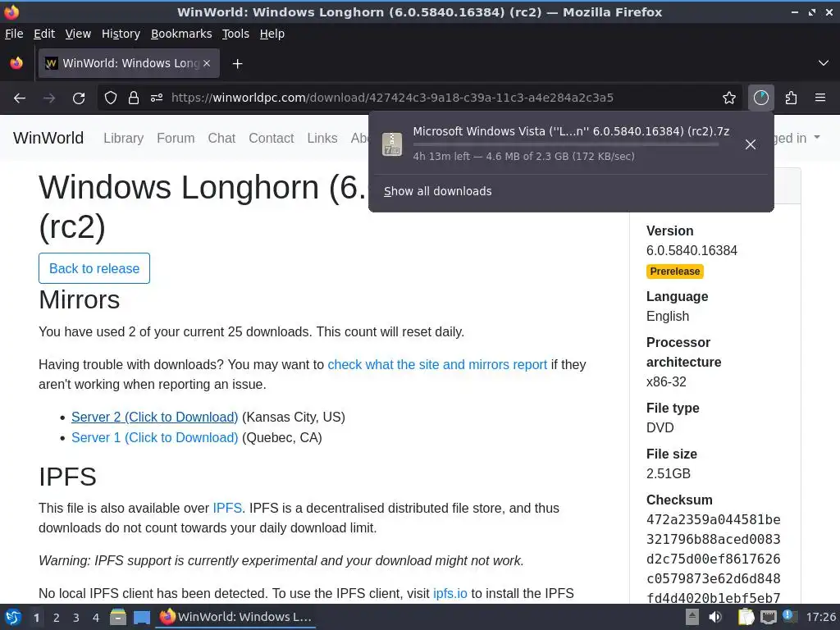840x630 pixels.
Task: Focus the WinWorld Firefox taskbar entry
Action: pyautogui.click(x=235, y=617)
